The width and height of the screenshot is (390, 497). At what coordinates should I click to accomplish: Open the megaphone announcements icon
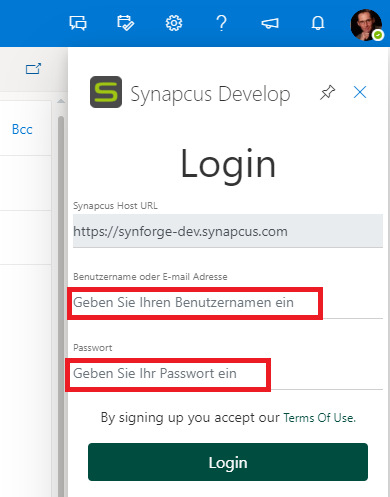pos(270,23)
